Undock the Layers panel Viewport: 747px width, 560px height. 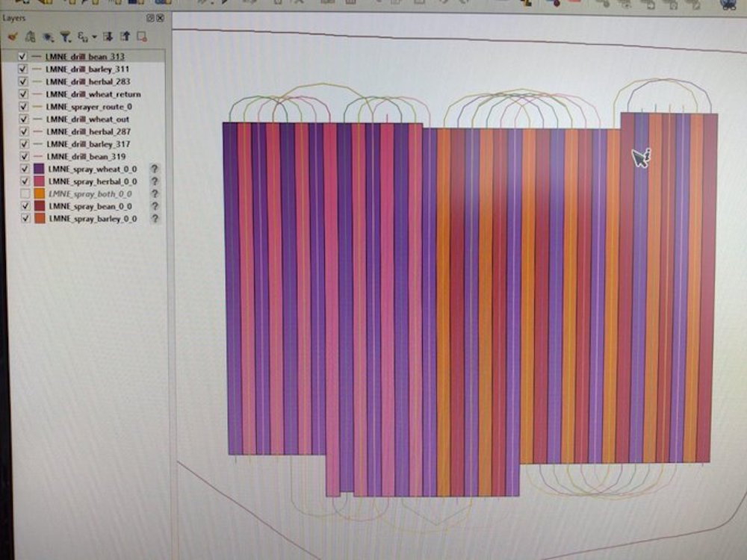click(150, 18)
